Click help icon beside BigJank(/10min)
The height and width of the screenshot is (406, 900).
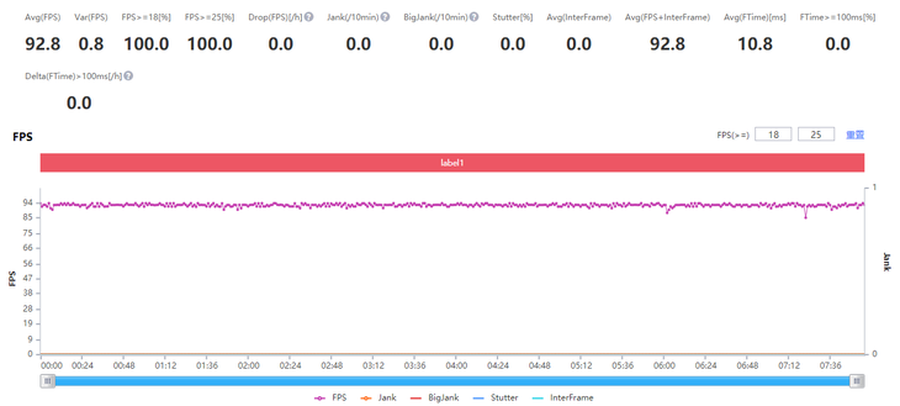click(472, 17)
